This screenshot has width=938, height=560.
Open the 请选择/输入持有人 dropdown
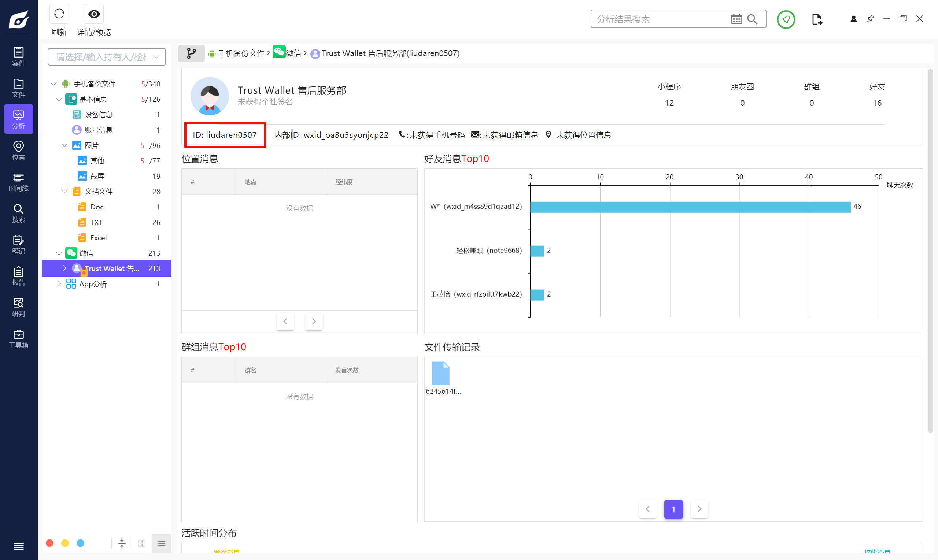coord(107,57)
